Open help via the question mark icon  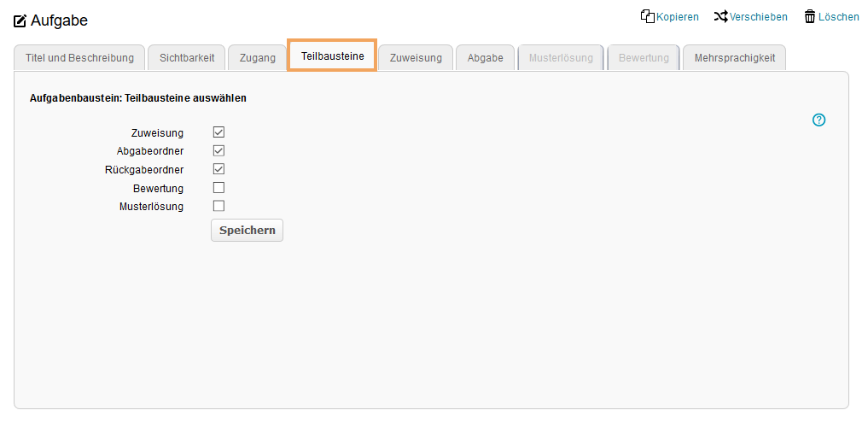(818, 120)
